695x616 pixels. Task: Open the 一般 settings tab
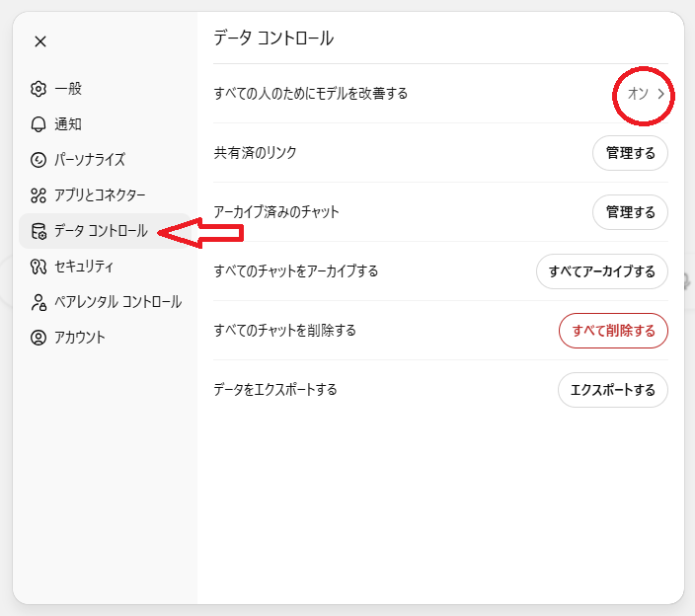(68, 89)
